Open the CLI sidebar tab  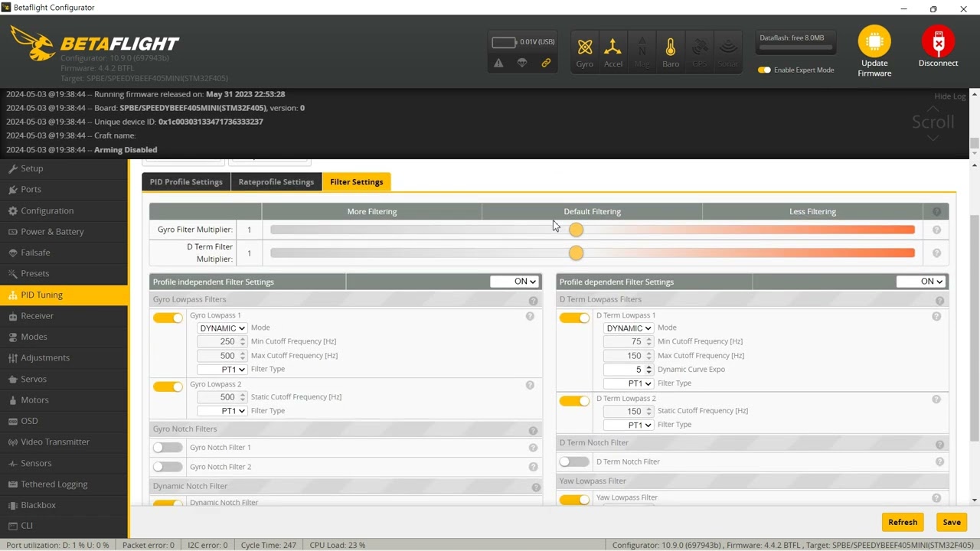[x=64, y=526]
